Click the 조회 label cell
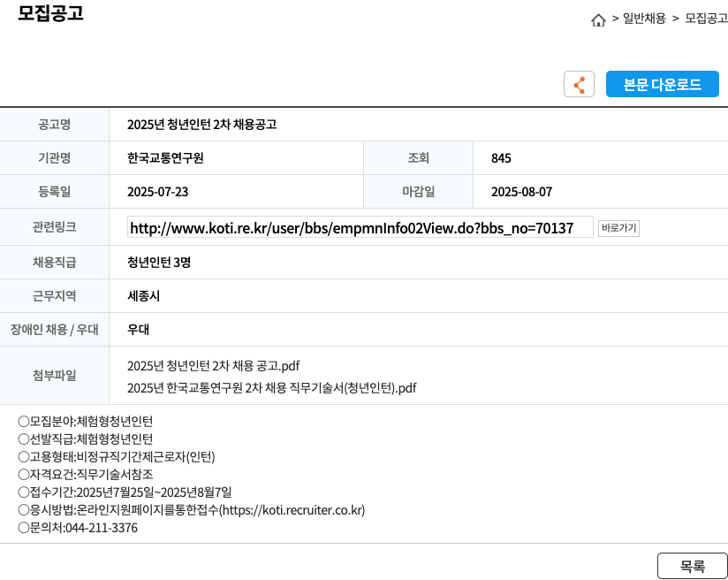The height and width of the screenshot is (580, 728). [418, 158]
